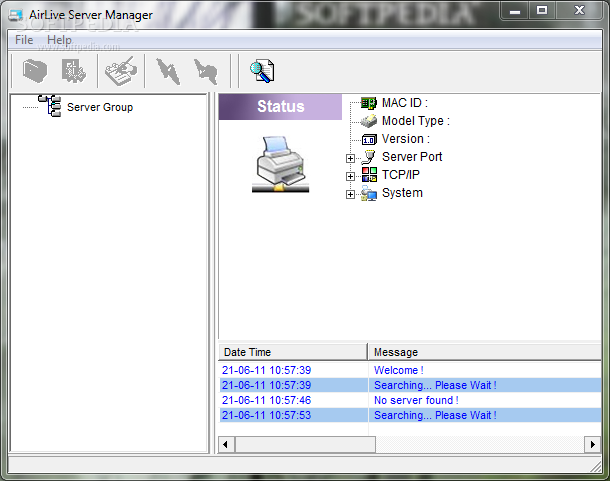Click the notepad with pen toolbar icon
610x481 pixels.
pos(121,71)
